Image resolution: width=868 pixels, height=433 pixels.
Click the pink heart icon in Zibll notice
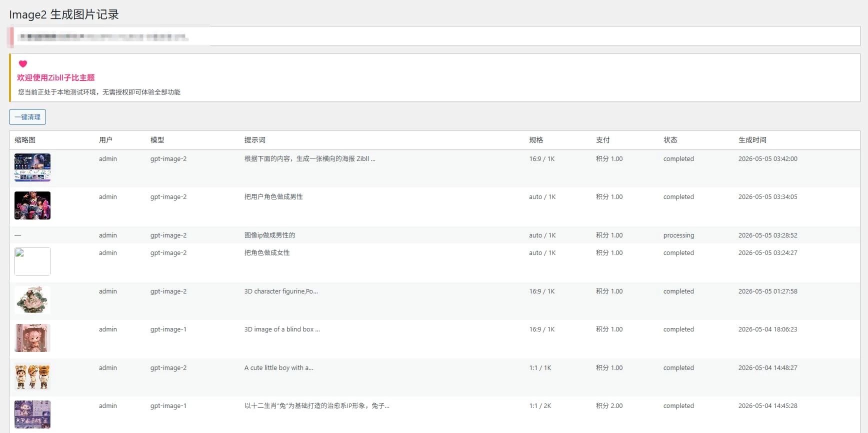point(23,63)
